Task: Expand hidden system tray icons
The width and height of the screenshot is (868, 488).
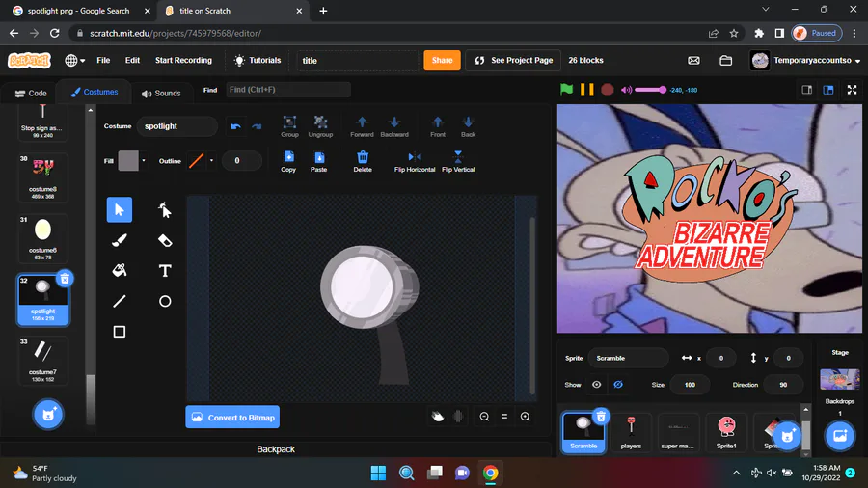Action: (736, 473)
